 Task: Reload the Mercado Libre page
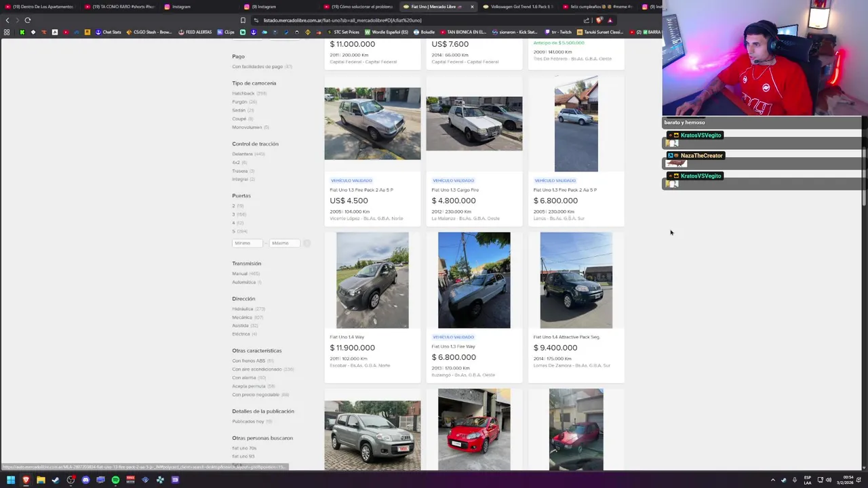click(x=28, y=20)
